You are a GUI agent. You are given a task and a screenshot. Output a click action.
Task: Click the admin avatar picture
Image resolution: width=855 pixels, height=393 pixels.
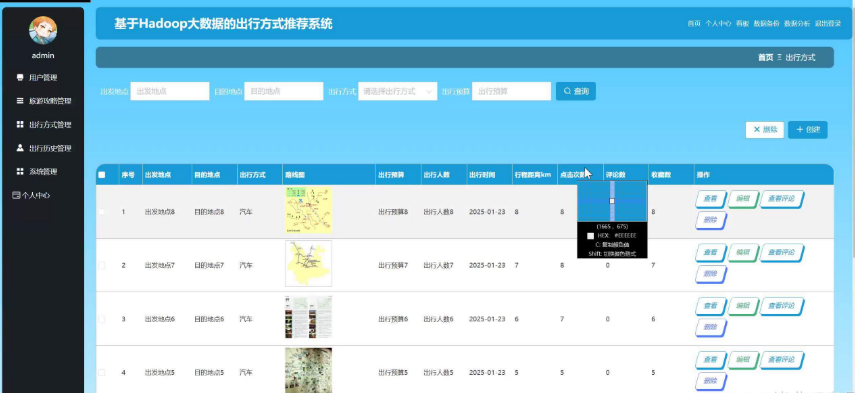(43, 31)
